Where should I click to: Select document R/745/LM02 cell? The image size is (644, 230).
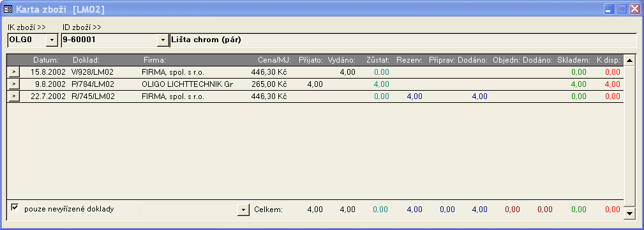click(93, 96)
